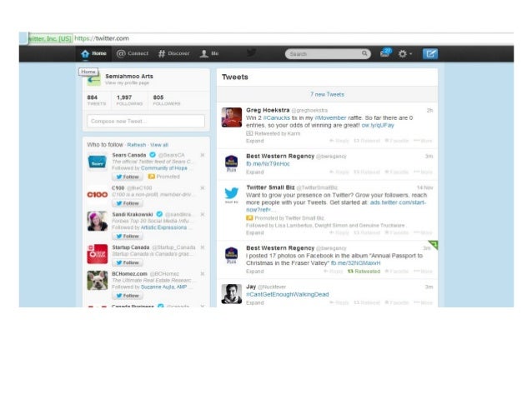
Task: Click View all in Who to follow
Action: coord(159,145)
